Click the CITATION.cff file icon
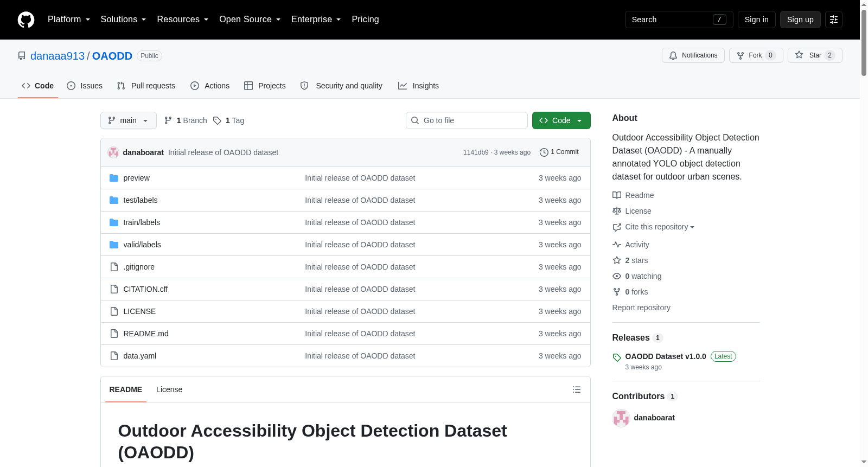This screenshot has height=467, width=868. 114,289
